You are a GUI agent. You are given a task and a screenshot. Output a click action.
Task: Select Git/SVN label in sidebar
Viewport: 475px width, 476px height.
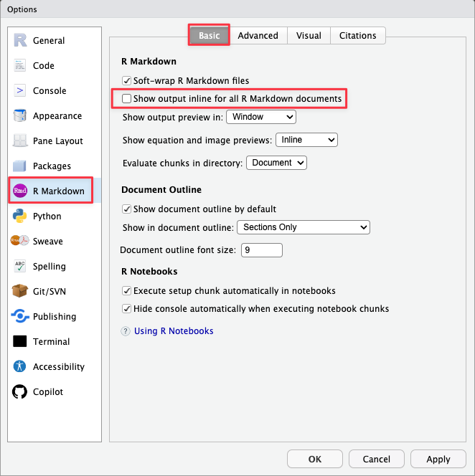(50, 292)
